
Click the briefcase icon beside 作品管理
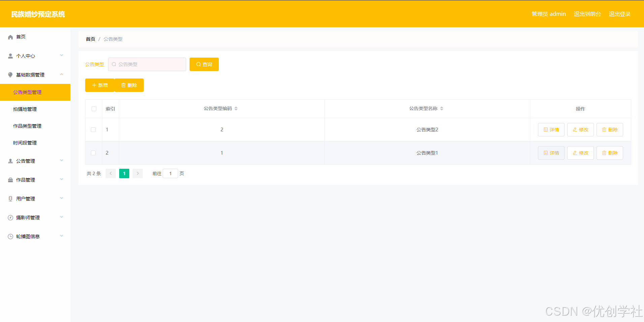10,180
